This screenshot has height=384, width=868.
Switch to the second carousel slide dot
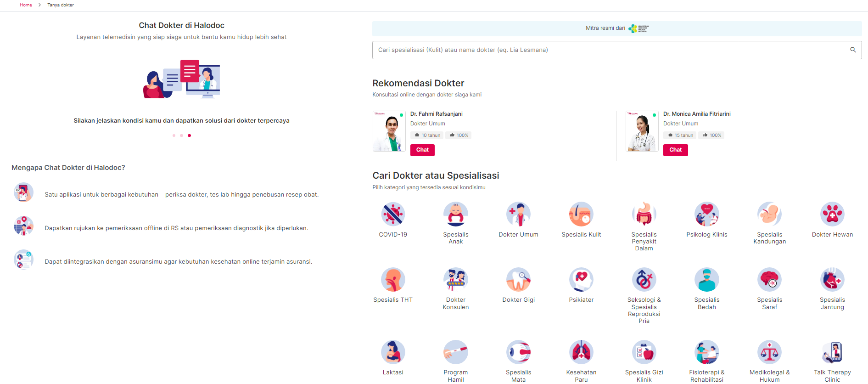[x=182, y=136]
